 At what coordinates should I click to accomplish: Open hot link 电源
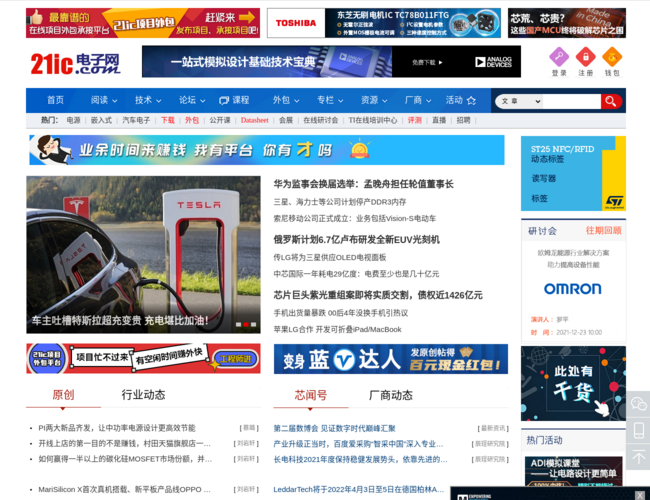pyautogui.click(x=73, y=120)
